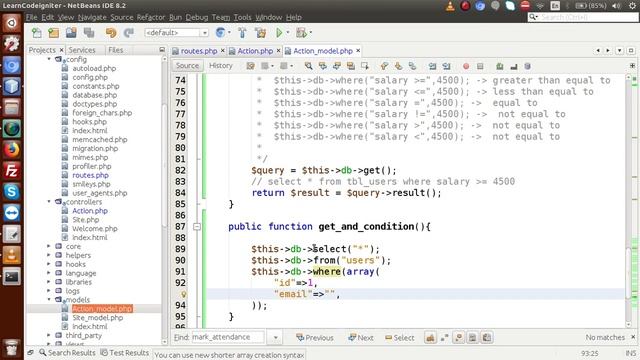Open Skype from the Ubuntu dock
The image size is (640, 360).
click(11, 192)
